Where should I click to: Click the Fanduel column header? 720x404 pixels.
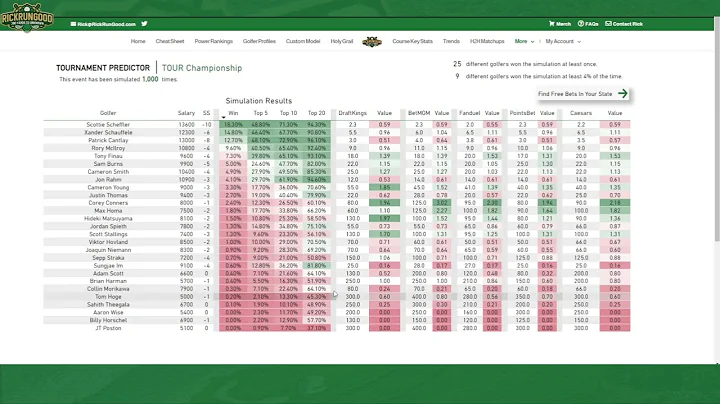click(x=469, y=113)
